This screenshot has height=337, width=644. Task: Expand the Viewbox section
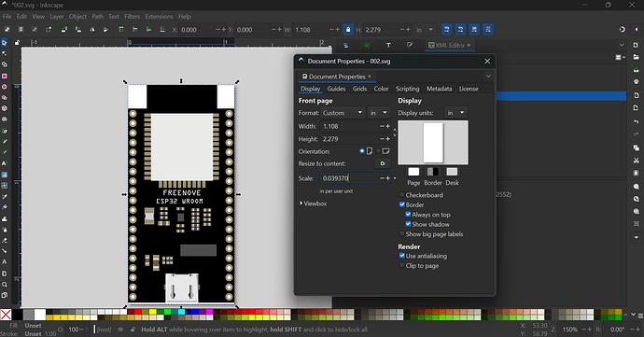point(313,204)
